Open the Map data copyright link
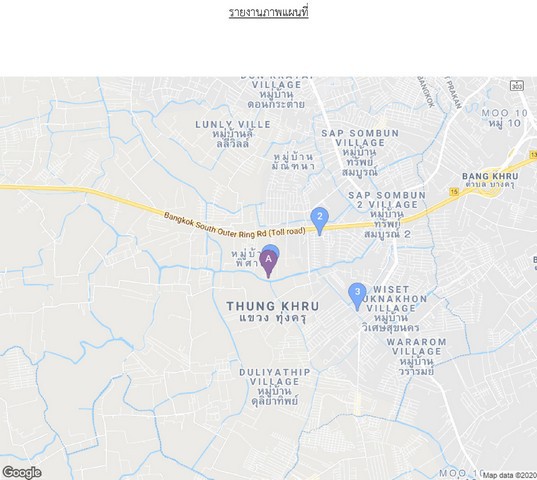Screen dimensions: 537x480 [x=510, y=475]
